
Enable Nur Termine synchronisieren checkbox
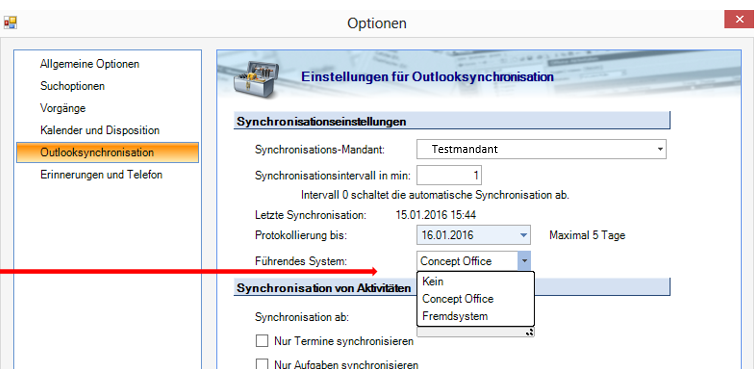tap(262, 341)
